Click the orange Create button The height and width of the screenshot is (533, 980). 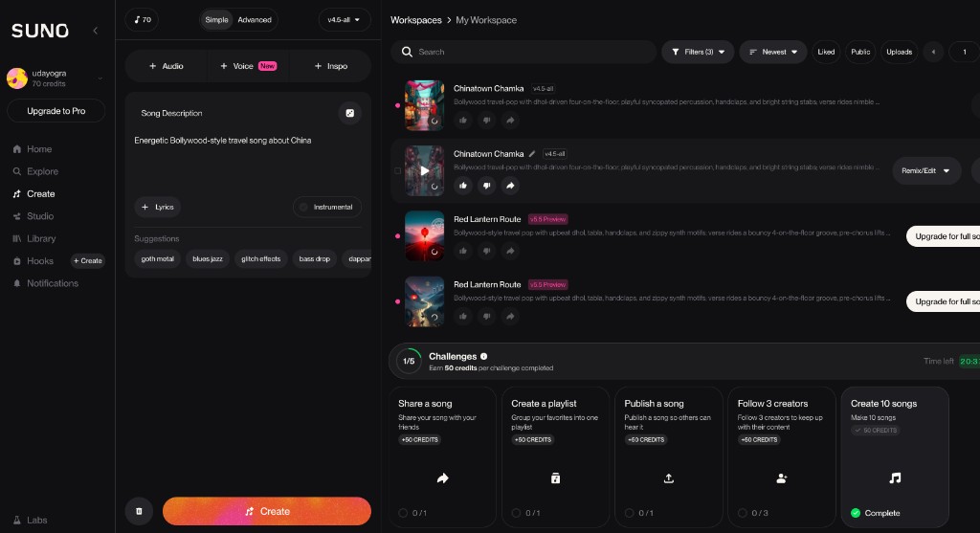click(x=267, y=511)
